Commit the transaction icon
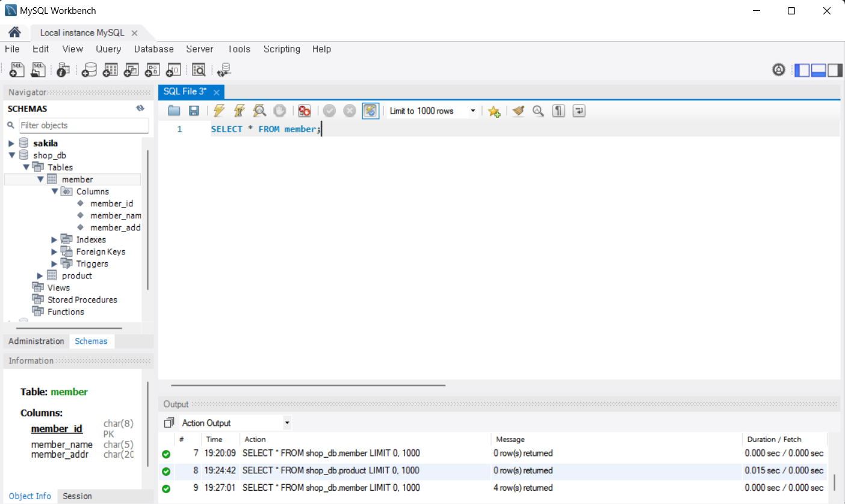The image size is (845, 504). pos(329,111)
